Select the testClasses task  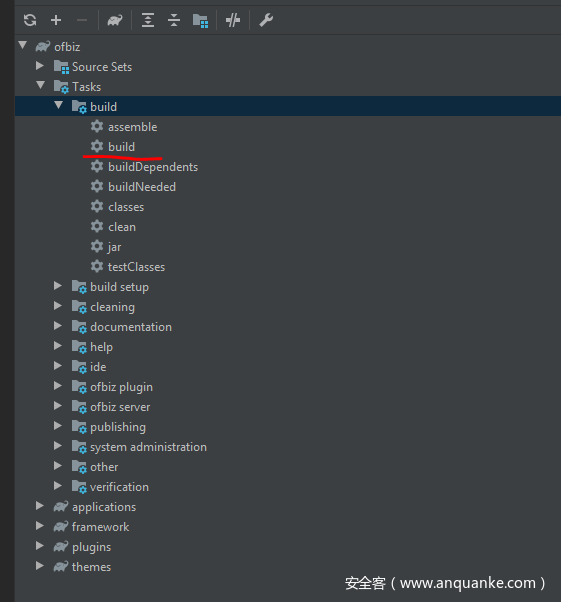pos(136,267)
